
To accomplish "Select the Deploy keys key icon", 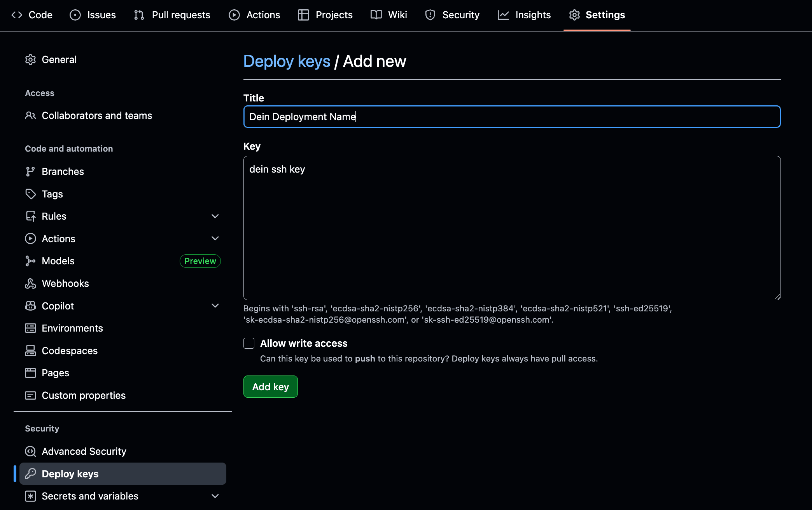I will click(31, 473).
